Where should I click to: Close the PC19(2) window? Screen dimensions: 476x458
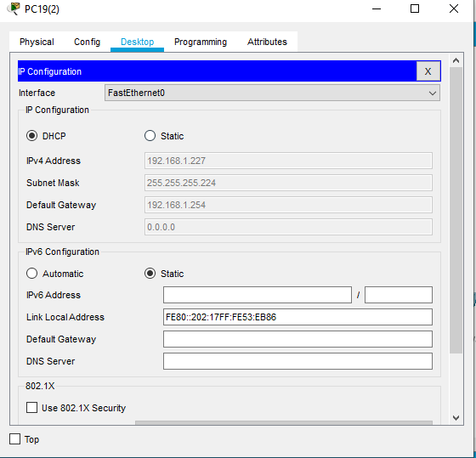coord(454,8)
